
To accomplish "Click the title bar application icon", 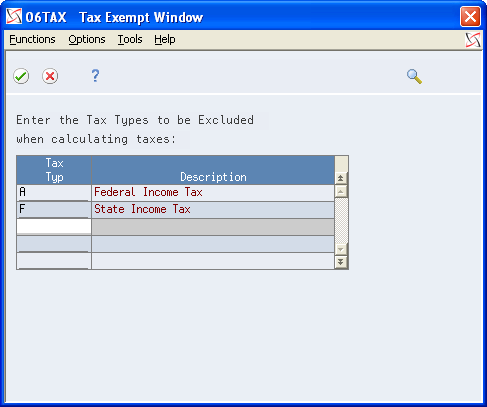I will (14, 16).
